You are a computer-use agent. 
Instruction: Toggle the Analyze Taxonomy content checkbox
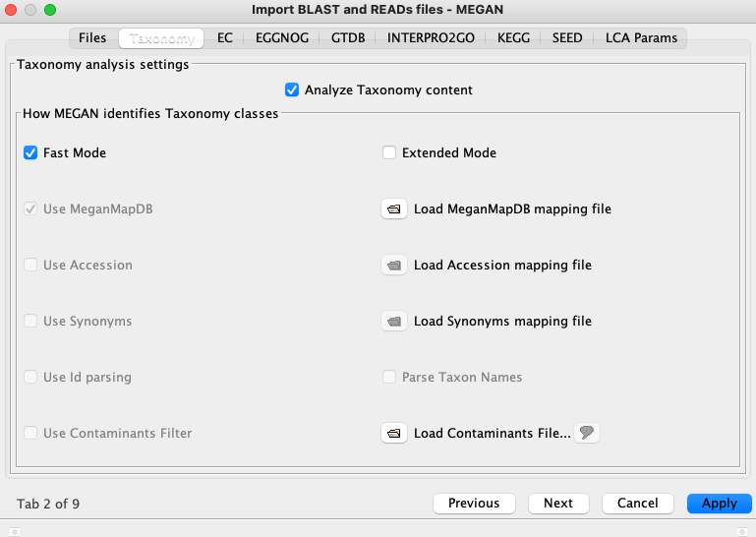tap(292, 89)
